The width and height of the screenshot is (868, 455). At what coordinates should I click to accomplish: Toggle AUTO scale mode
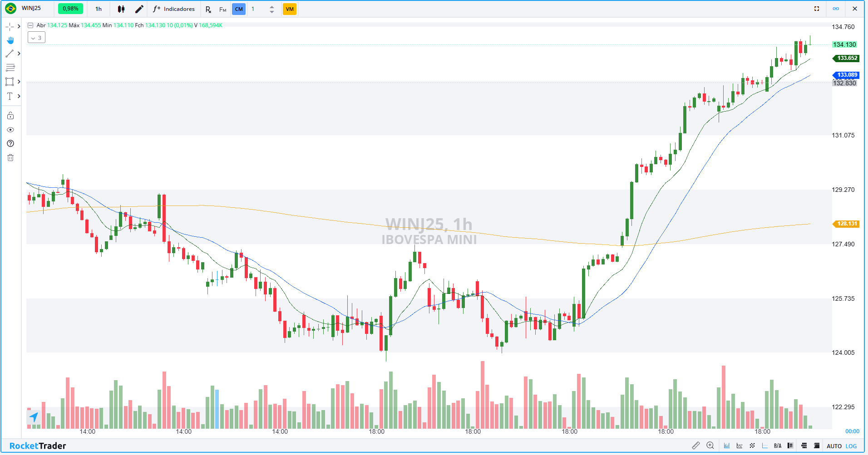(x=834, y=446)
